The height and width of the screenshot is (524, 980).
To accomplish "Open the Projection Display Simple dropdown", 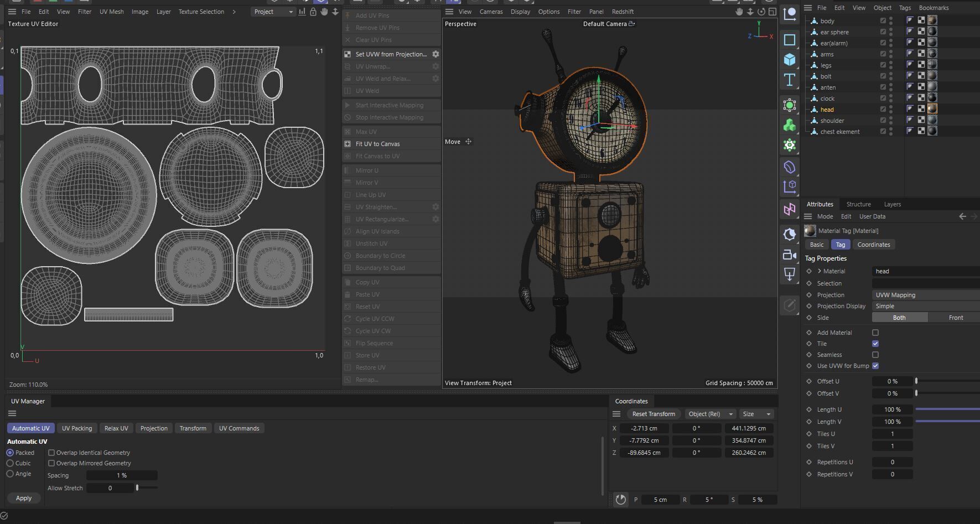I will point(926,306).
